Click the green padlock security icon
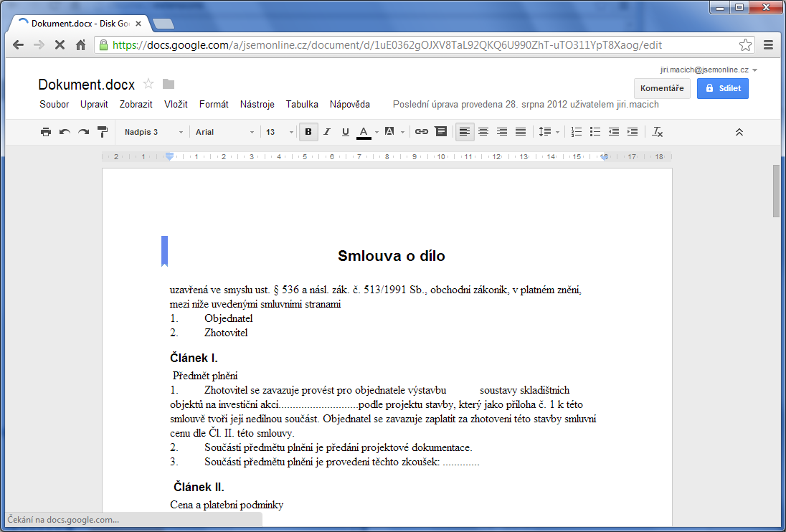Viewport: 786px width, 532px height. [103, 45]
